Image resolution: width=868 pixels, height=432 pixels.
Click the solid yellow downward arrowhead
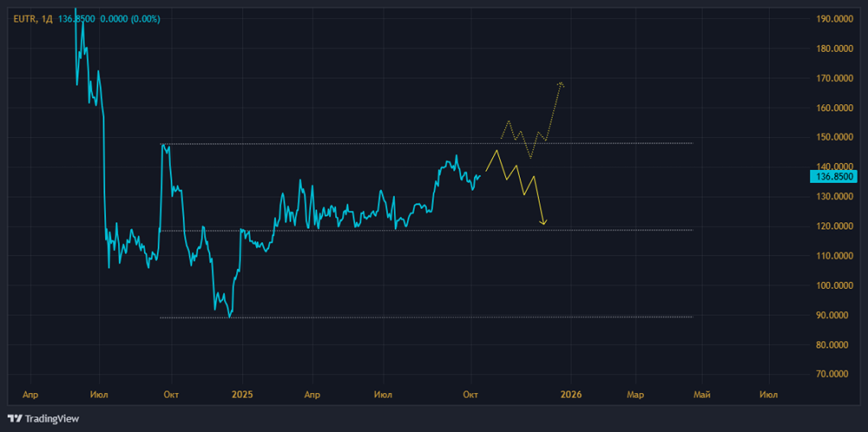tap(543, 223)
